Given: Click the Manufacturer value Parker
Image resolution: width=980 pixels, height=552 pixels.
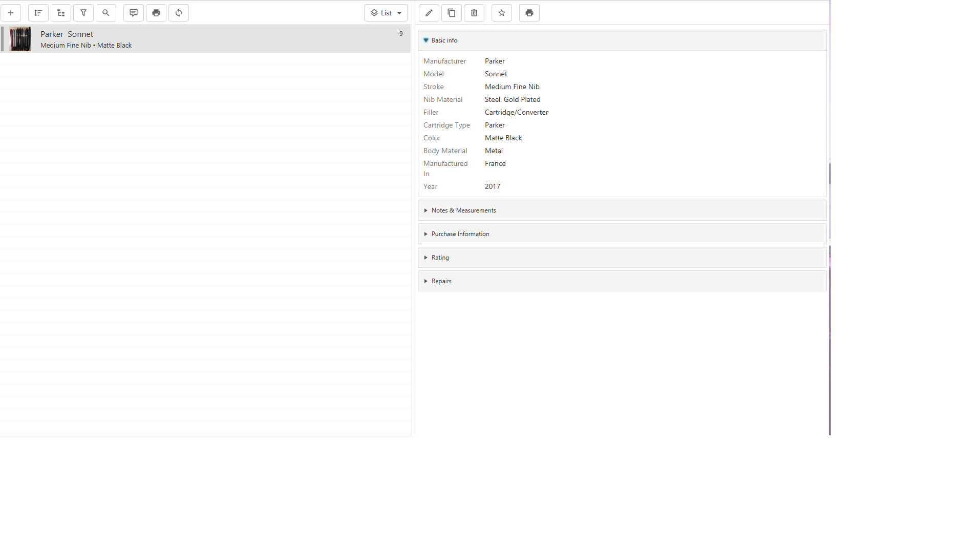Looking at the screenshot, I should (495, 61).
